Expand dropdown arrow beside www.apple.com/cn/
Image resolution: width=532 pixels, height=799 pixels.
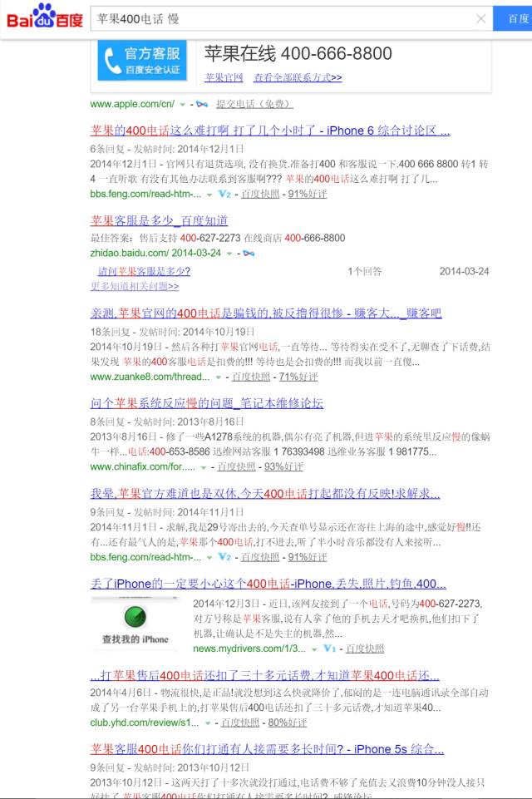pyautogui.click(x=182, y=105)
